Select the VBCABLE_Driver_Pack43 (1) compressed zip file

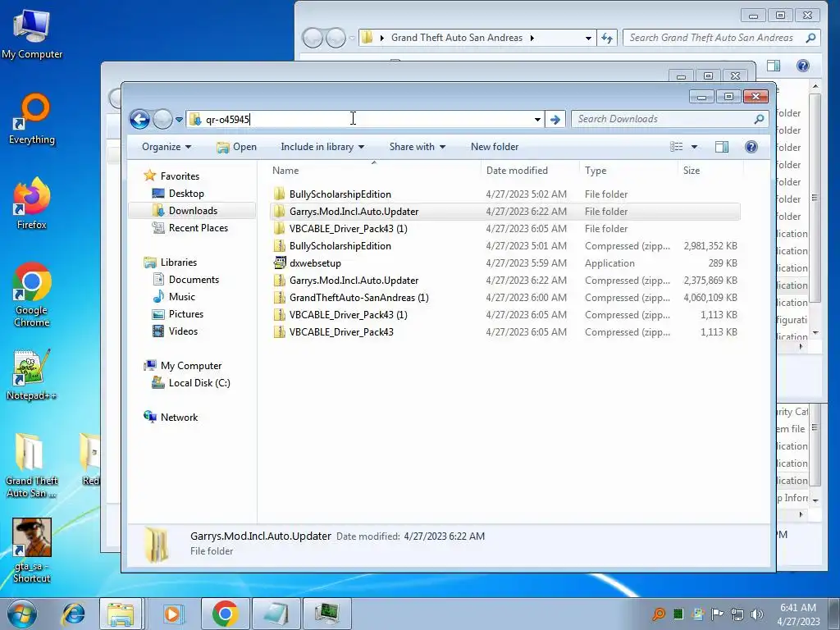coord(505,314)
